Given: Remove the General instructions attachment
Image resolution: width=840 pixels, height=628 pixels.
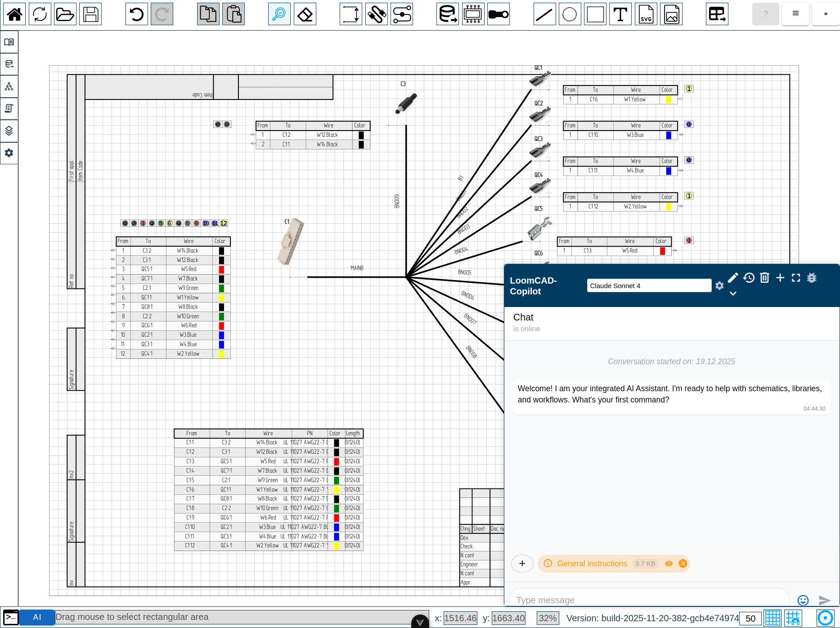Looking at the screenshot, I should coord(683,564).
